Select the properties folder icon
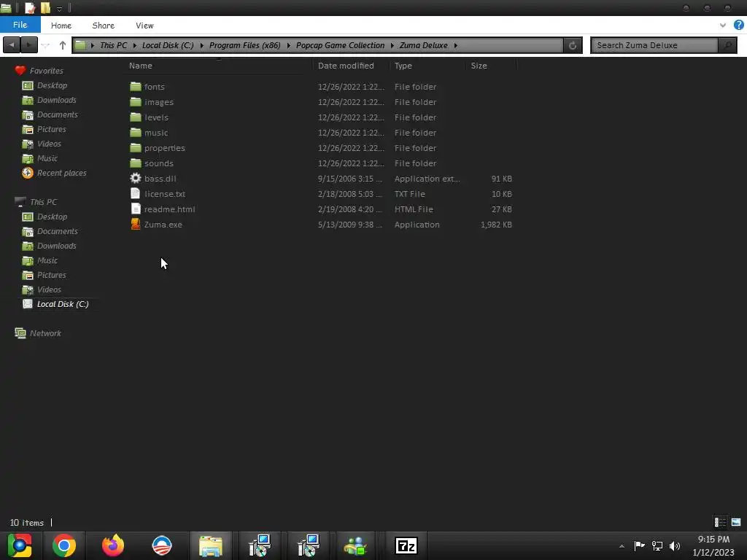 [x=136, y=147]
